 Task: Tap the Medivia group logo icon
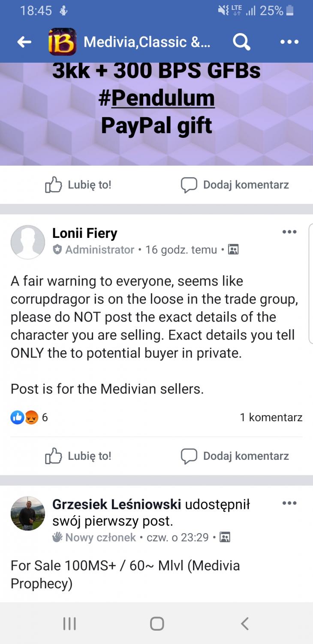pyautogui.click(x=63, y=42)
